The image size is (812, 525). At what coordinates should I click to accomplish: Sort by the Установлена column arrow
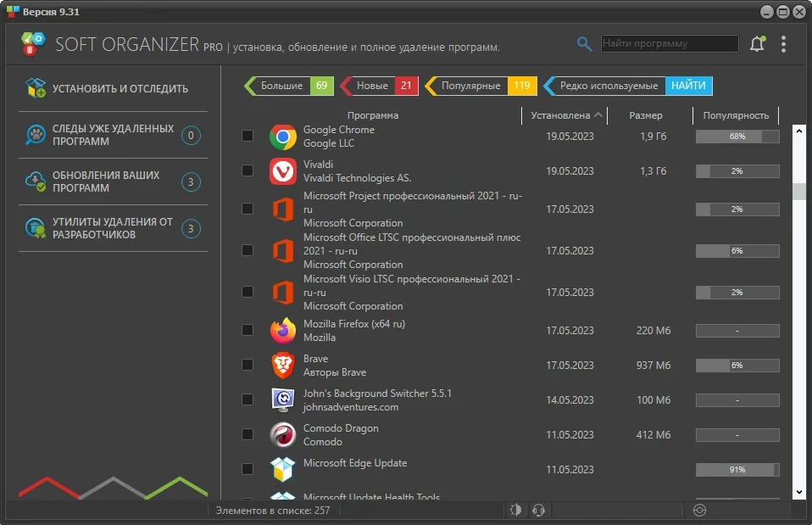click(598, 115)
